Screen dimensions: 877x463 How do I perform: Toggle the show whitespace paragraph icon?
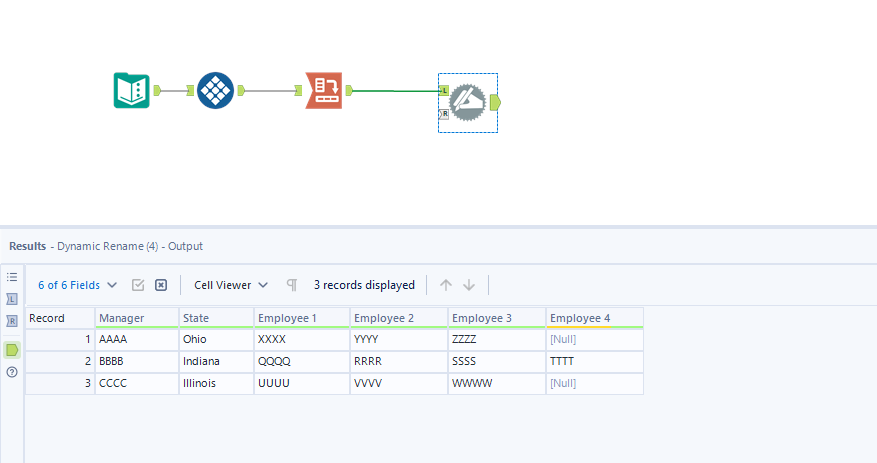[292, 285]
